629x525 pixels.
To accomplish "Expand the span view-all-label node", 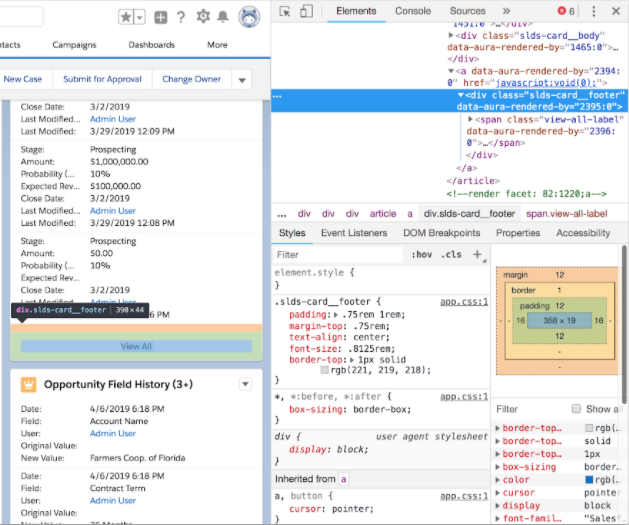I will pos(471,119).
